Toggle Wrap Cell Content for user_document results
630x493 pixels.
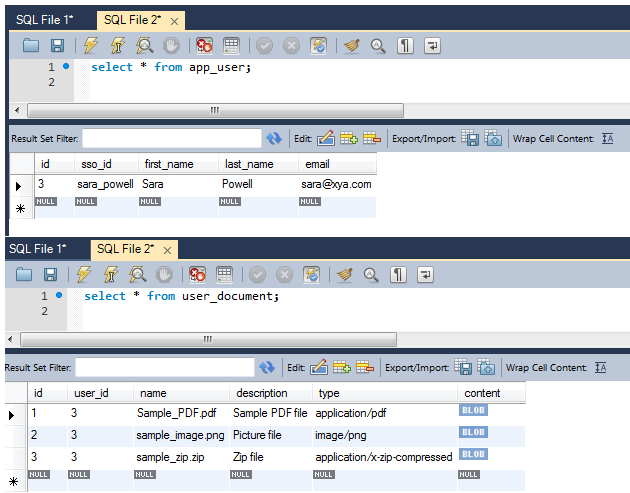point(601,368)
